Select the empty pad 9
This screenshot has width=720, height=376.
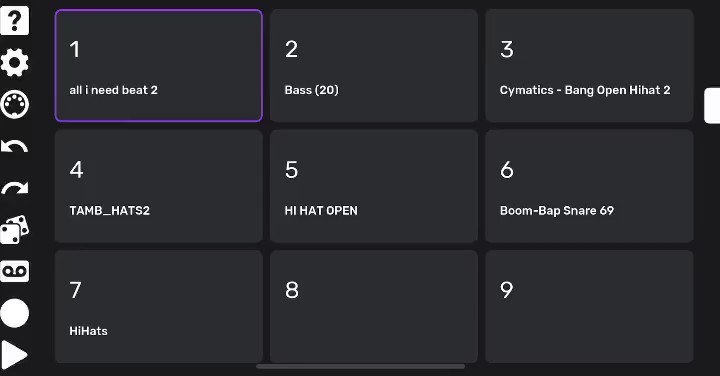click(x=589, y=306)
